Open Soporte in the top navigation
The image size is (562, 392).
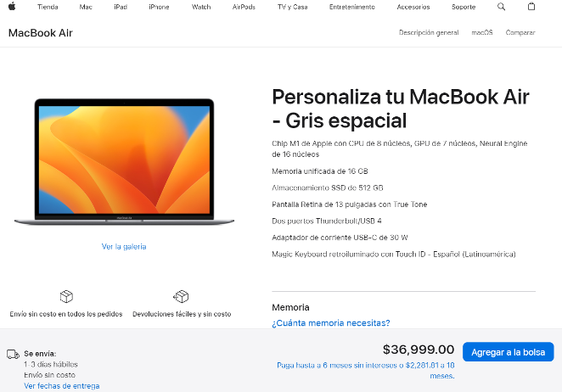464,7
